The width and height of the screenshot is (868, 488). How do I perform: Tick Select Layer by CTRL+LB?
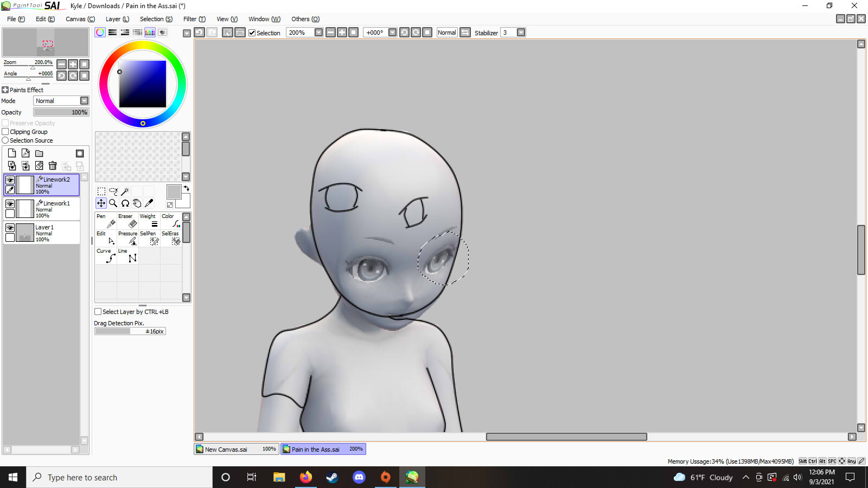click(98, 312)
